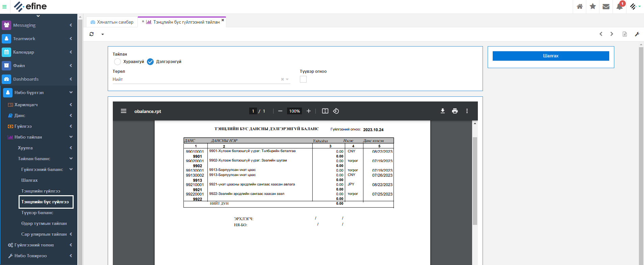644x265 pixels.
Task: Switch to the Хяналтын самбар tab
Action: click(112, 22)
